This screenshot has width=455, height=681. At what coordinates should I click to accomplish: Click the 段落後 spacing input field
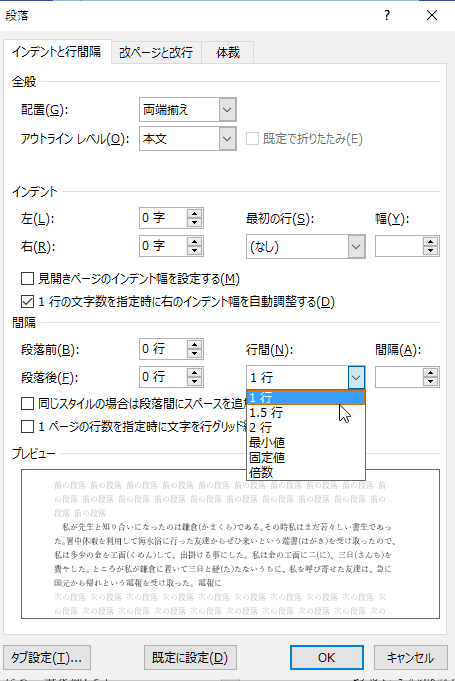(163, 377)
